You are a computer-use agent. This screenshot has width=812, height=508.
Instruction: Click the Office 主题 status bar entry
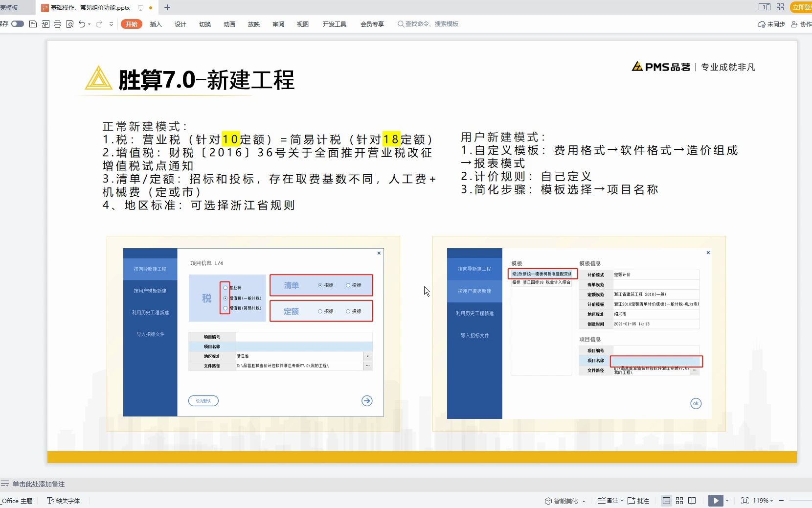[x=17, y=501]
